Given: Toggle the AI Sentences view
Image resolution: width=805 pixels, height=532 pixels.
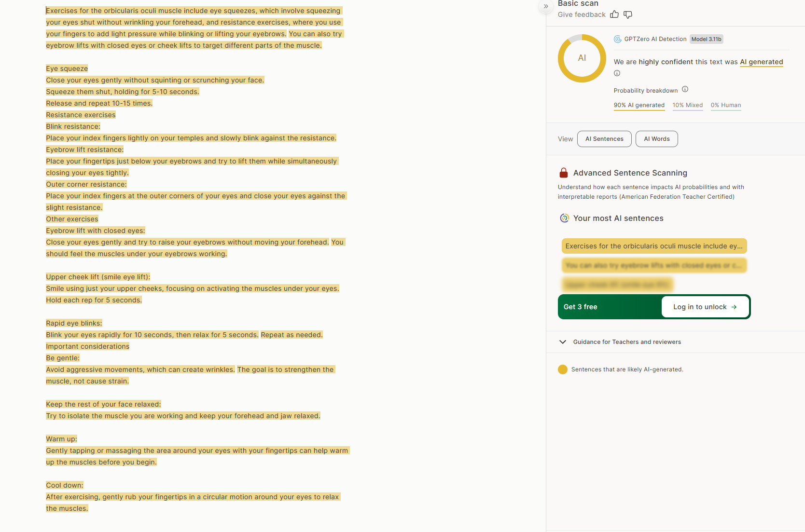Looking at the screenshot, I should [x=604, y=139].
